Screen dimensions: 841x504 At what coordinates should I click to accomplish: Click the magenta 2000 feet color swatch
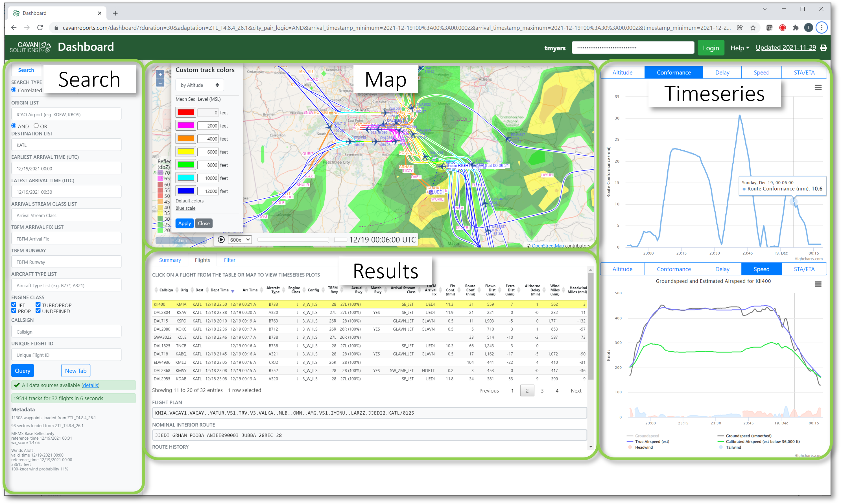[x=185, y=125]
